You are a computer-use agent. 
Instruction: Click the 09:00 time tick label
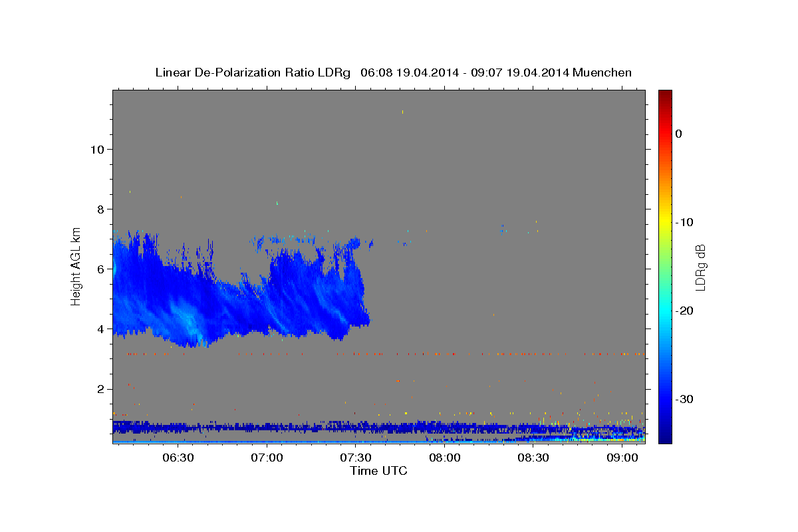(x=622, y=458)
